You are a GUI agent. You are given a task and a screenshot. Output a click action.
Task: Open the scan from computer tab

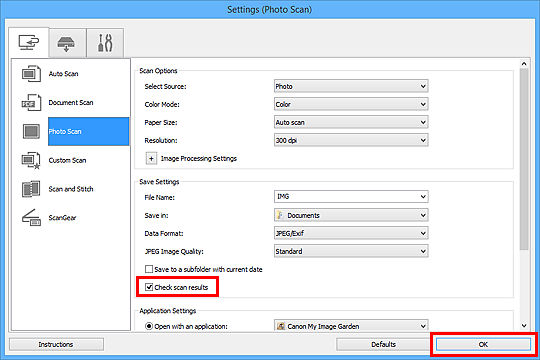coord(29,43)
